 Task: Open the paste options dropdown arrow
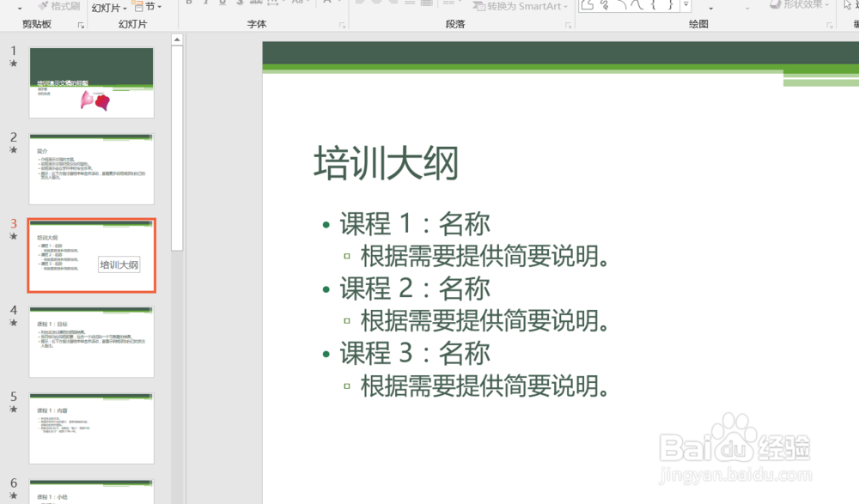(20, 9)
